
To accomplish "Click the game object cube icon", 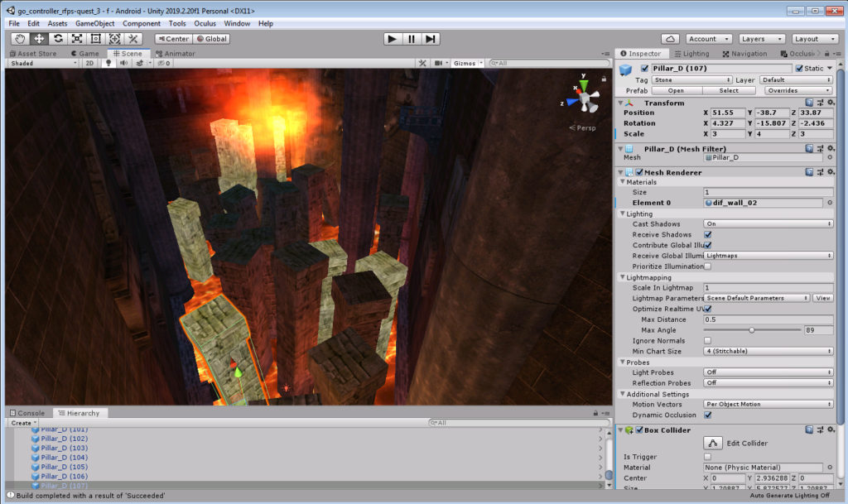I will click(626, 70).
